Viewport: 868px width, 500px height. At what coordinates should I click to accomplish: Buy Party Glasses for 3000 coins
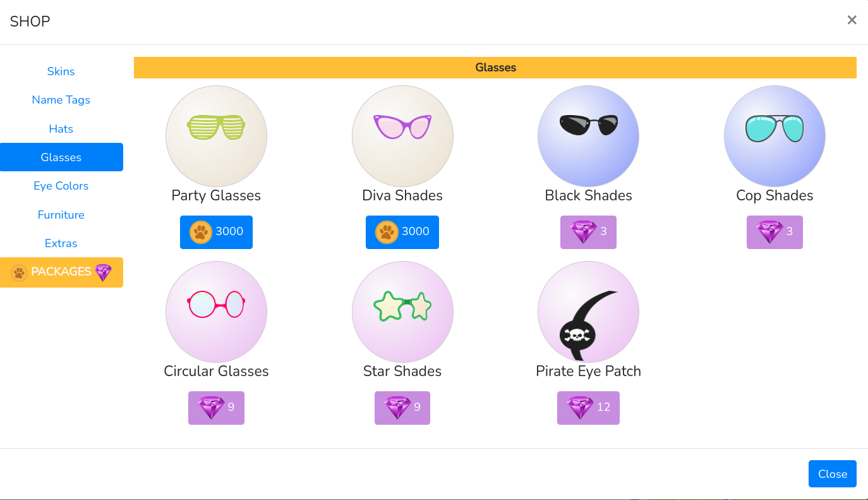216,232
